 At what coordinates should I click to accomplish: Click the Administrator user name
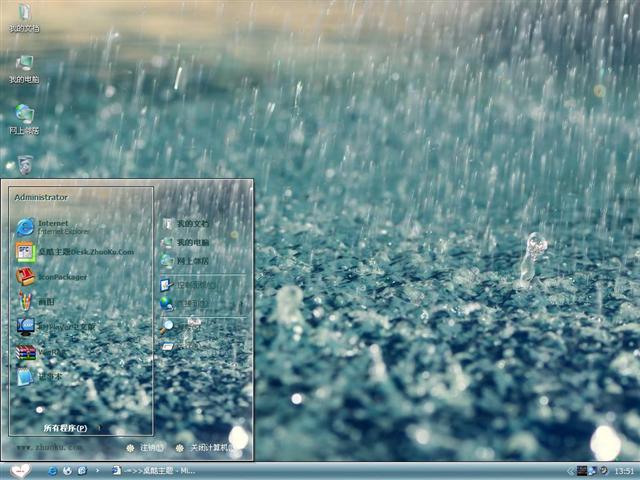pos(41,197)
